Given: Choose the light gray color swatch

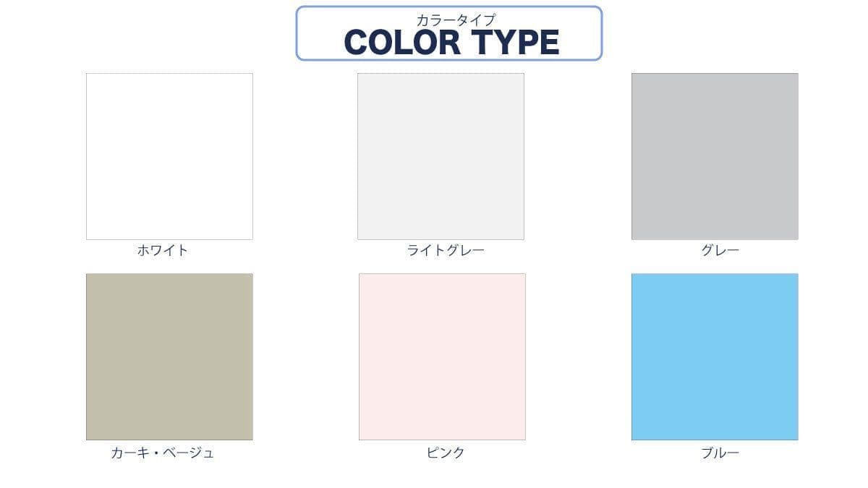Looking at the screenshot, I should [x=441, y=156].
